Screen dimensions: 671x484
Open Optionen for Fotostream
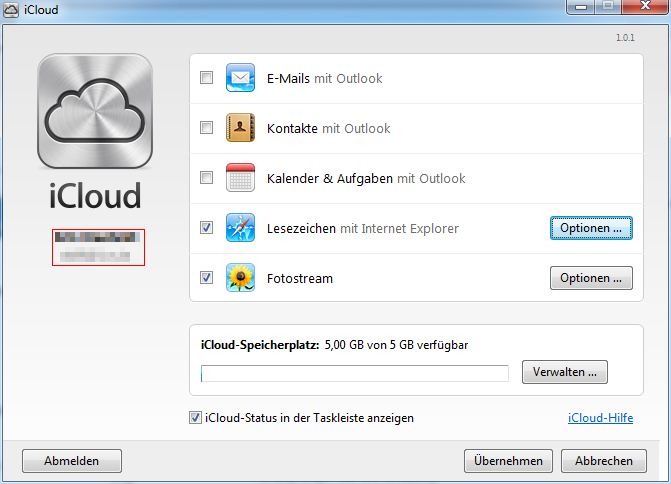pos(591,278)
